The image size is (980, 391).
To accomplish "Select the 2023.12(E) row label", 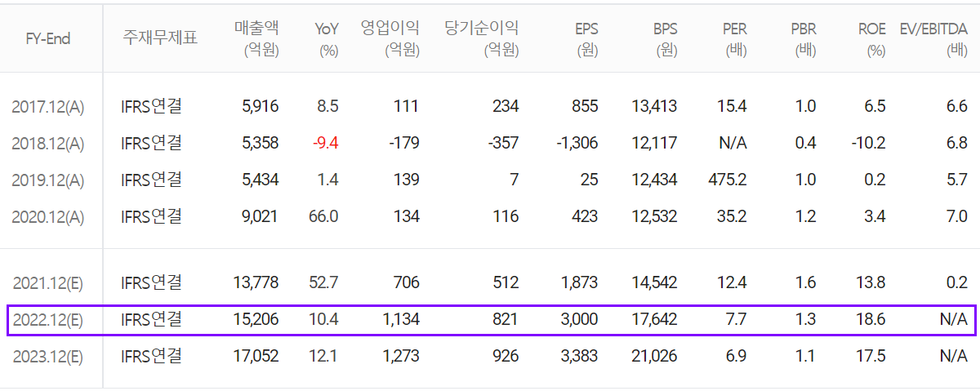I will click(x=48, y=356).
